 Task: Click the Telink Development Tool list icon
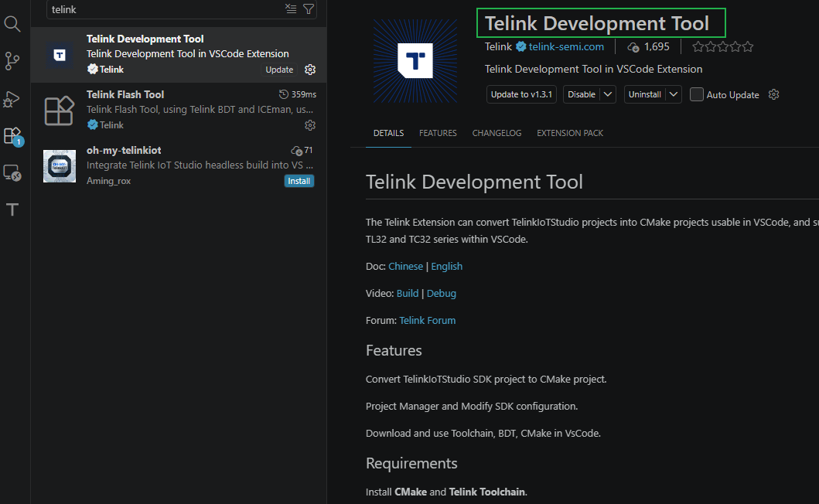click(60, 55)
